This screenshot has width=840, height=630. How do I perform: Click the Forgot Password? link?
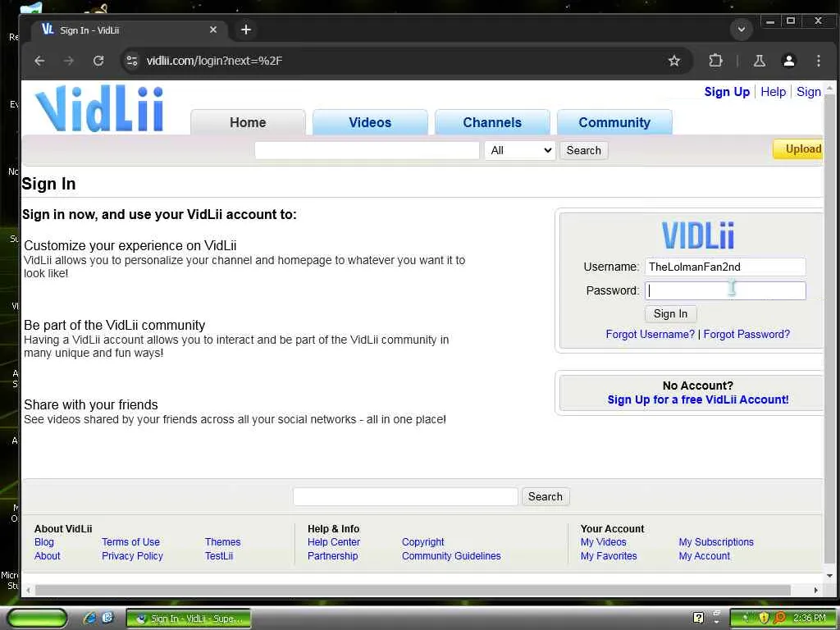click(x=746, y=335)
